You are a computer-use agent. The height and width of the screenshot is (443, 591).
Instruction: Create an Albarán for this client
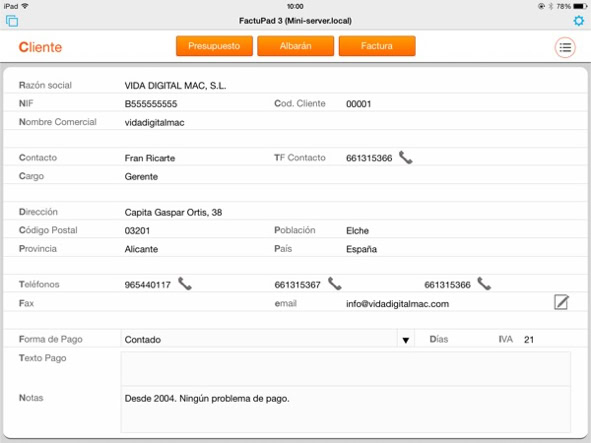296,46
